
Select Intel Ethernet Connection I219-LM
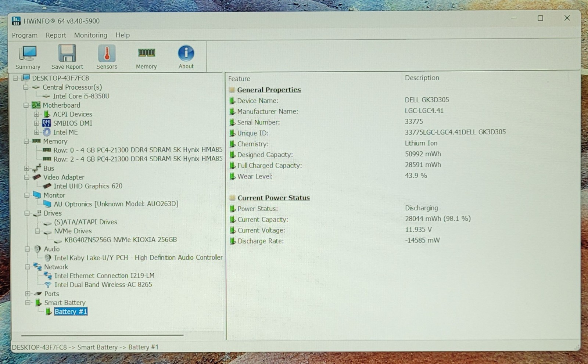(x=104, y=276)
